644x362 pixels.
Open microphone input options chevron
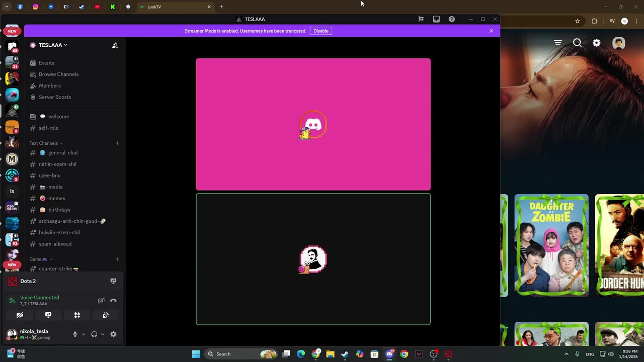(x=84, y=334)
